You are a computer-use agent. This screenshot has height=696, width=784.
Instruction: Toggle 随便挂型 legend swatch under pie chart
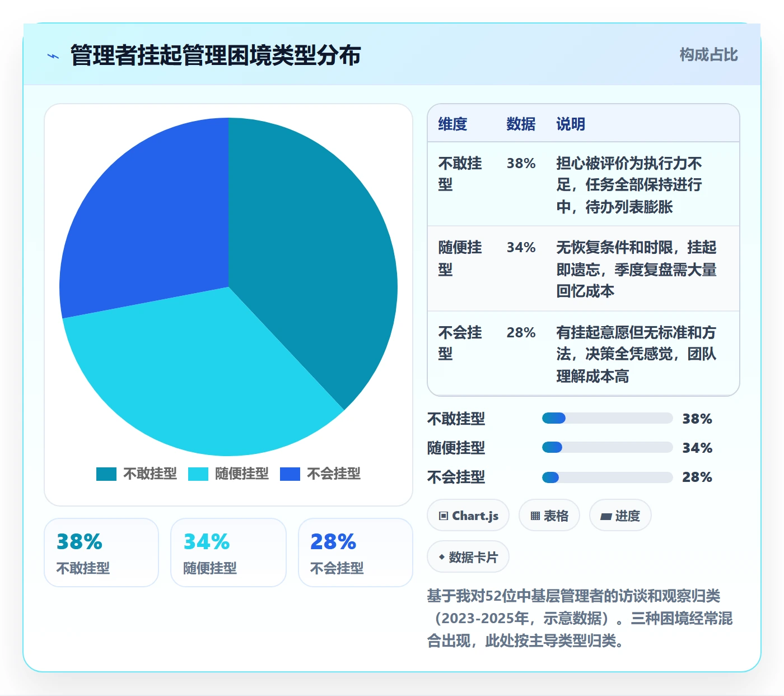point(198,474)
